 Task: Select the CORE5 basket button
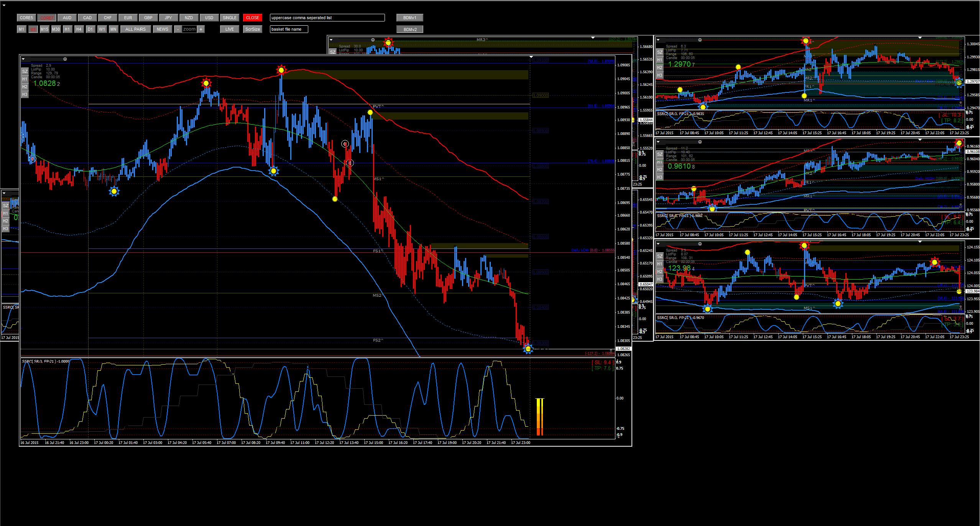(x=26, y=18)
